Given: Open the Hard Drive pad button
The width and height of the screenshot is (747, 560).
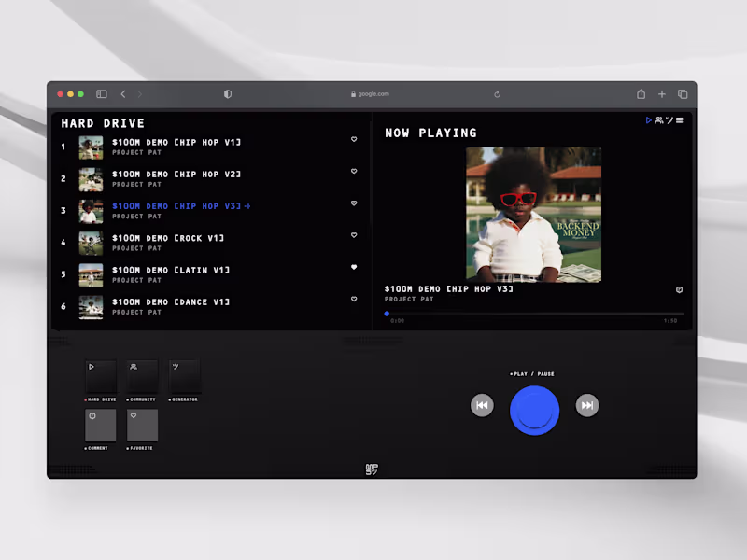Looking at the screenshot, I should coord(101,376).
